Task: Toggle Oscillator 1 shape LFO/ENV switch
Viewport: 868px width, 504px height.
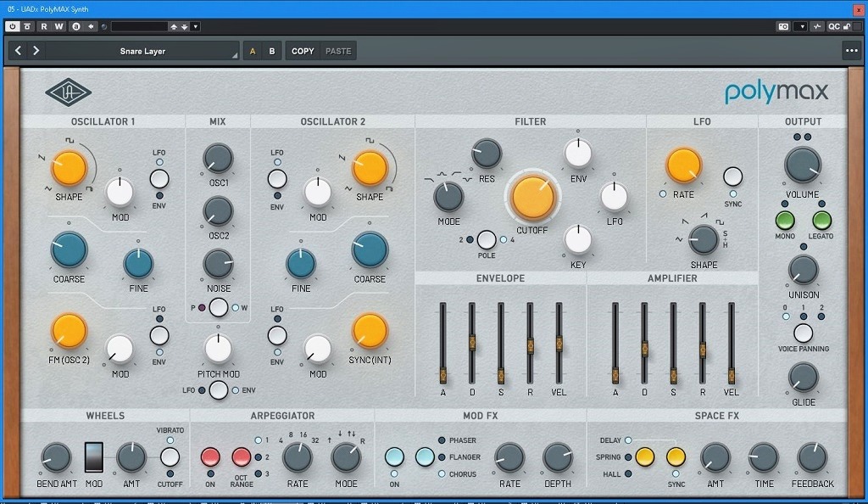Action: pyautogui.click(x=159, y=179)
